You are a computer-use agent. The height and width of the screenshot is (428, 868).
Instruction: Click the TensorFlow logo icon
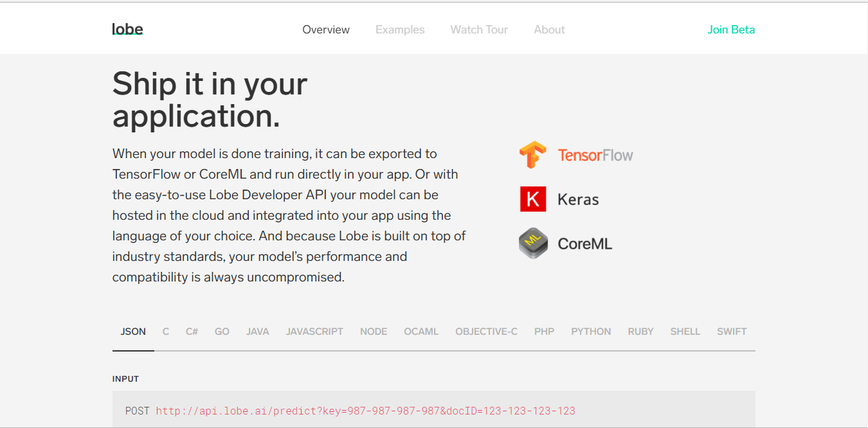tap(532, 155)
